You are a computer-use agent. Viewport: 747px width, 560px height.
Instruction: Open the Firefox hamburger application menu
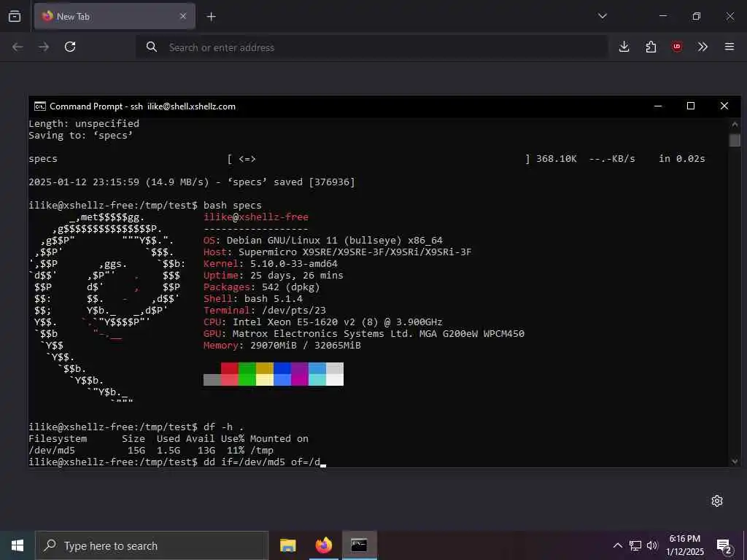[729, 47]
